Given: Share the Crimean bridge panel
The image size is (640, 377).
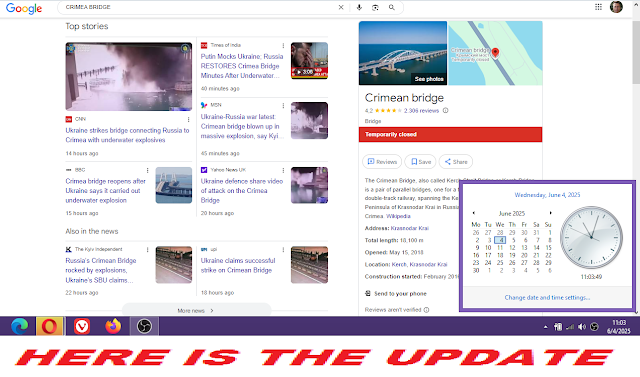Looking at the screenshot, I should coord(456,162).
